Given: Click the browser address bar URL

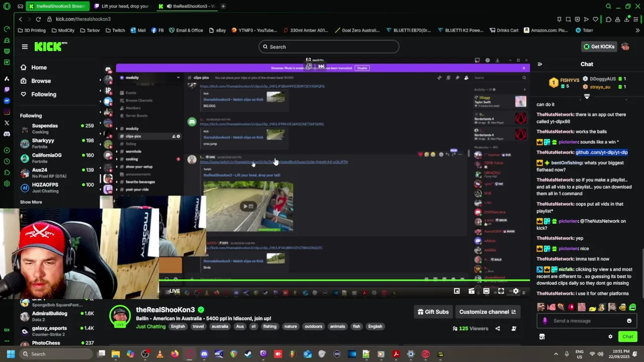Looking at the screenshot, I should click(x=83, y=19).
